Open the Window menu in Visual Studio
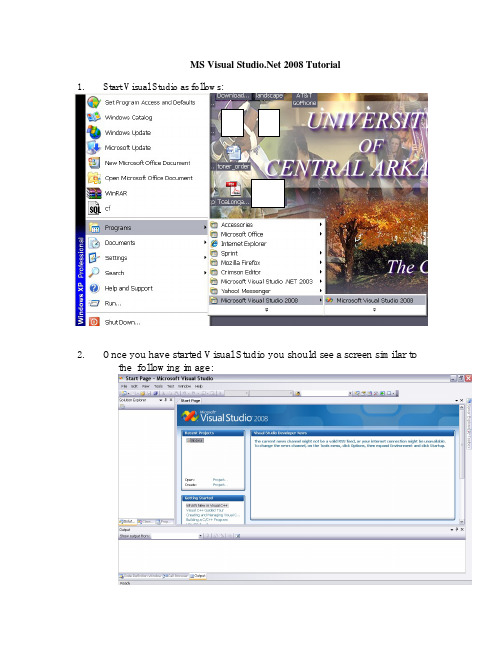 click(x=184, y=386)
